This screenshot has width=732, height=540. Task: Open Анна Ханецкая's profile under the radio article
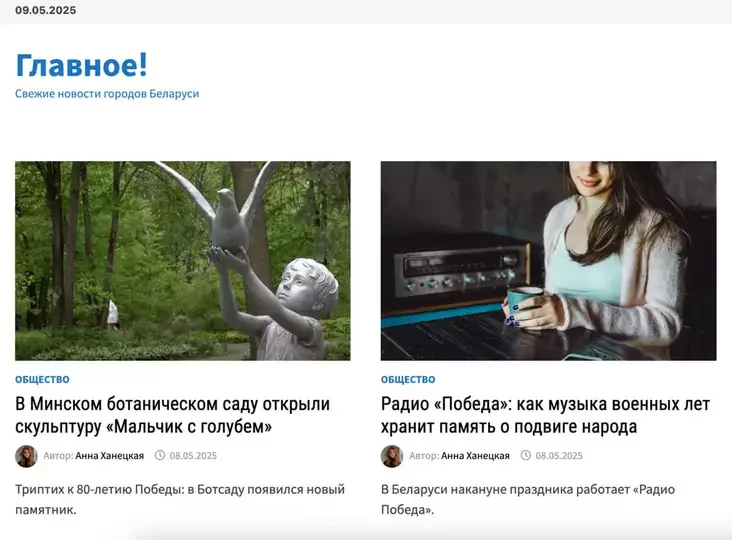click(x=475, y=456)
